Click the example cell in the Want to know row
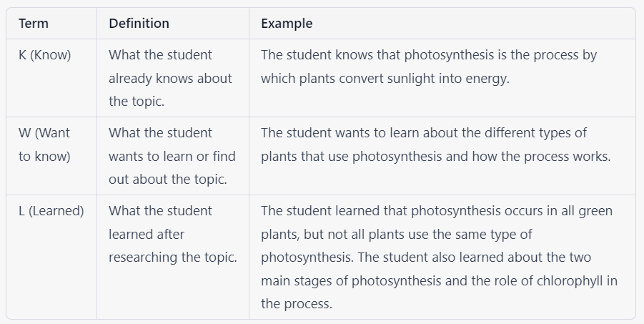 click(x=435, y=144)
